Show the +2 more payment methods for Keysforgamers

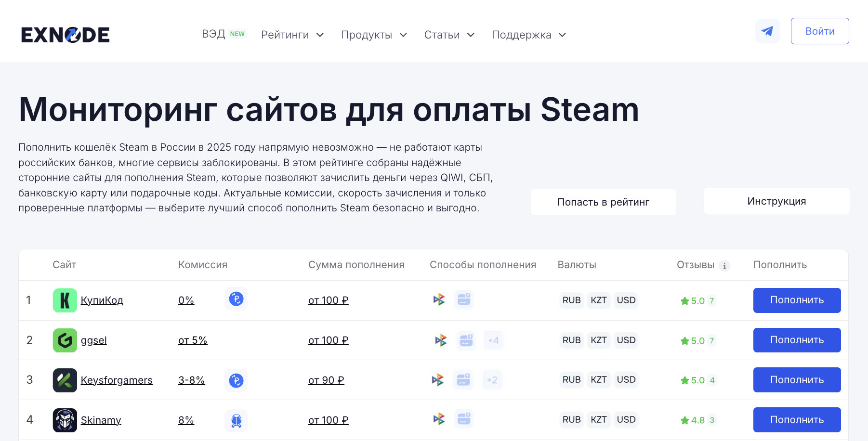(492, 380)
